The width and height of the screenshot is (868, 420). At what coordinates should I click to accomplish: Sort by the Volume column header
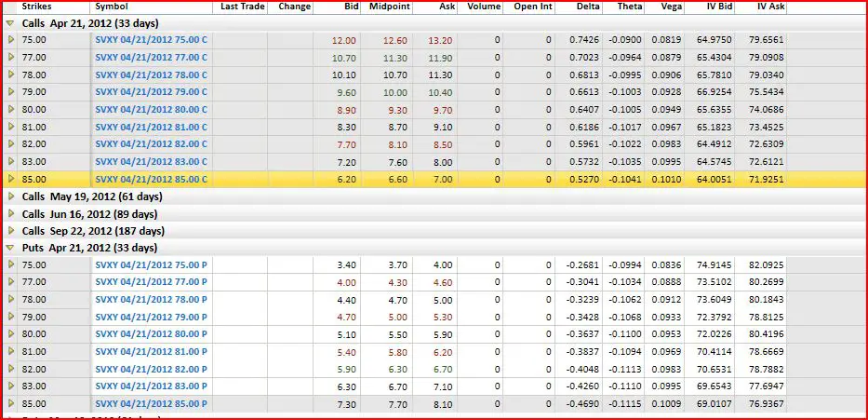pyautogui.click(x=484, y=7)
